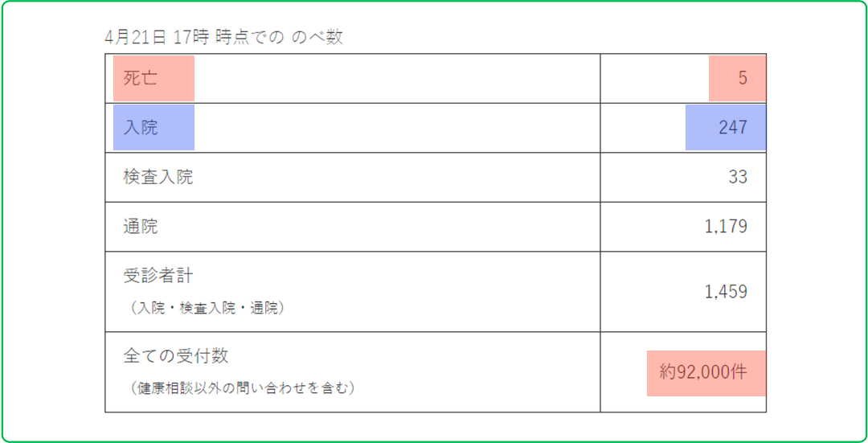Screen dimensions: 868x443
Task: Click the red highlighted 死亡 label
Action: pos(141,78)
